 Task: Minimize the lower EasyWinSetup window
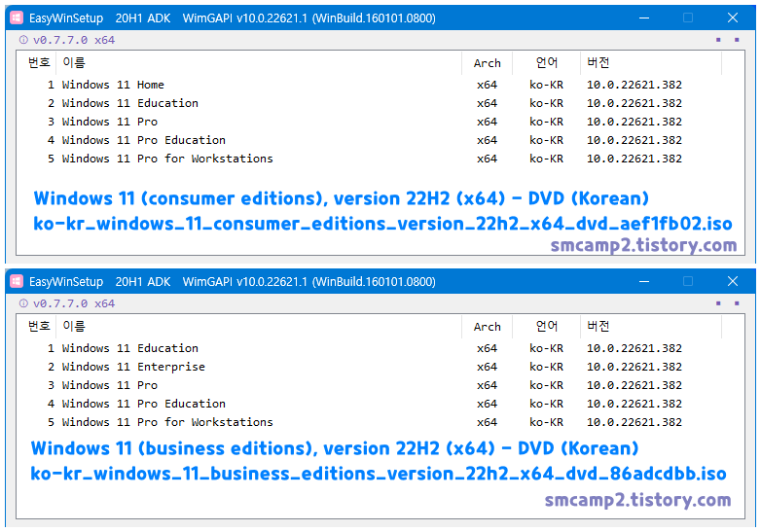(644, 281)
